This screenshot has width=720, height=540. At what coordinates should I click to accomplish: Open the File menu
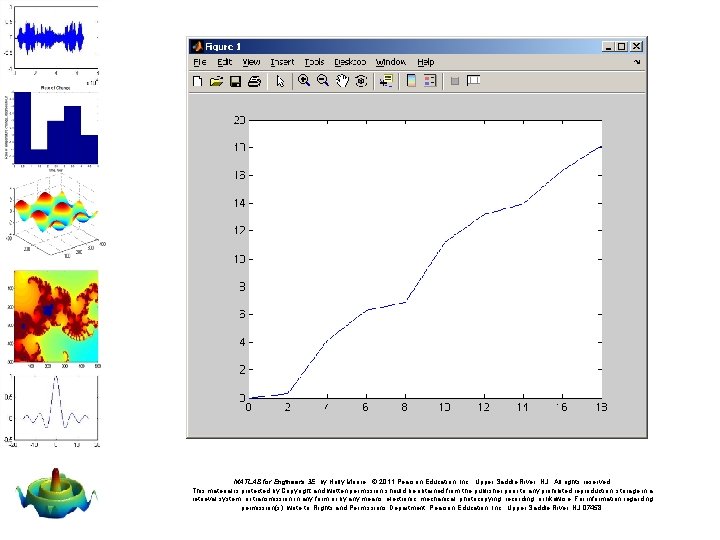[x=200, y=62]
